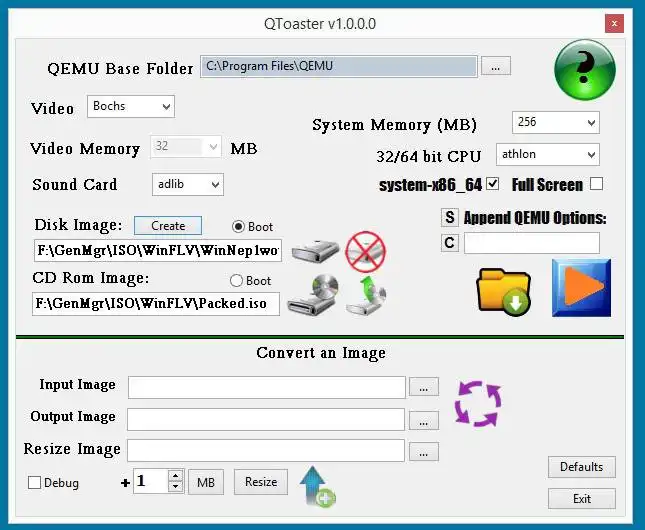Screen dimensions: 645x530
Task: Click the QEMU Base Folder path field
Action: click(339, 66)
